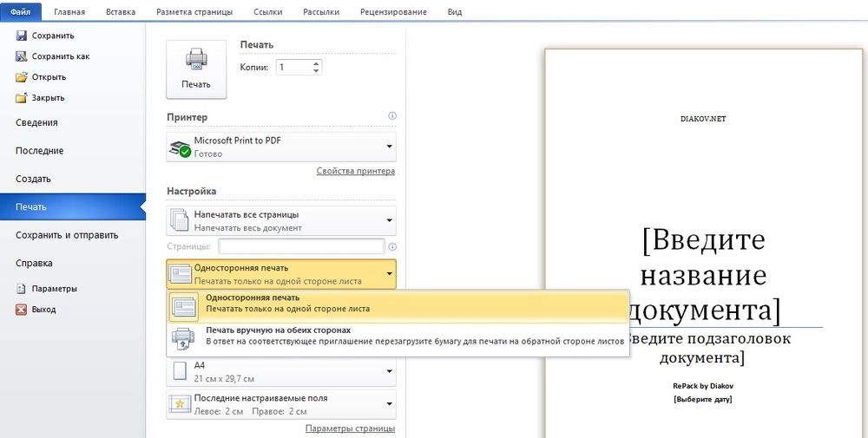
Task: Click the info icon beside Страницы field
Action: pyautogui.click(x=392, y=247)
